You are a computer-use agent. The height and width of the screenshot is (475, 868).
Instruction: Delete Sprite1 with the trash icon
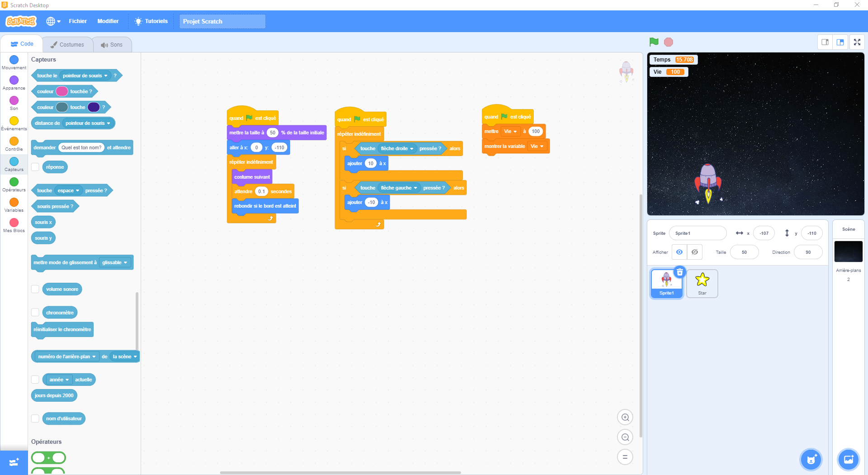point(679,272)
